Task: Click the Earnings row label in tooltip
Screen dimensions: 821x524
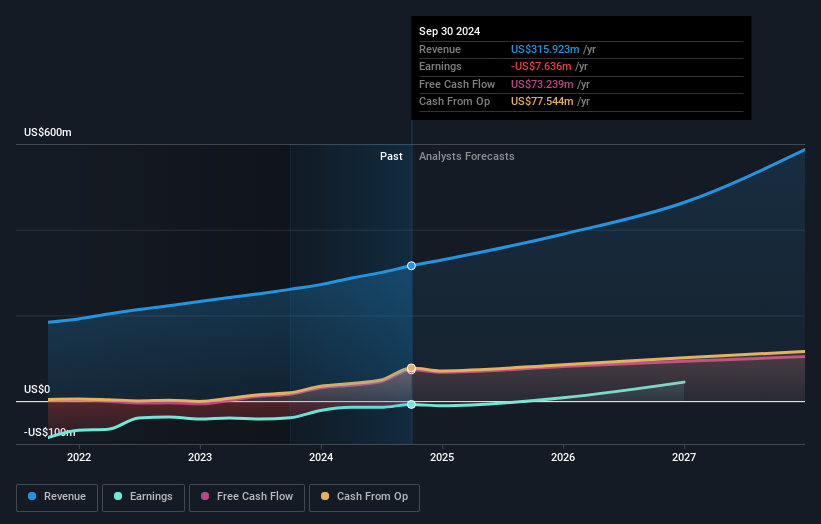Action: pos(440,66)
